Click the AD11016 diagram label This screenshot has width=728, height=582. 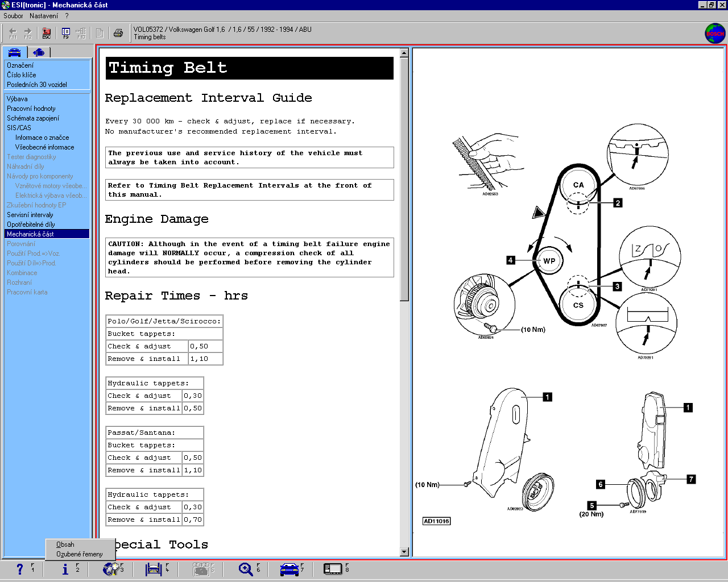point(437,521)
